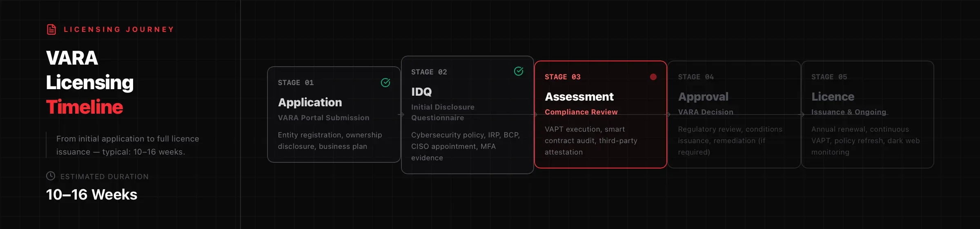Click the arrow connector between Stage 03 and 04
The height and width of the screenshot is (229, 980).
point(668,114)
